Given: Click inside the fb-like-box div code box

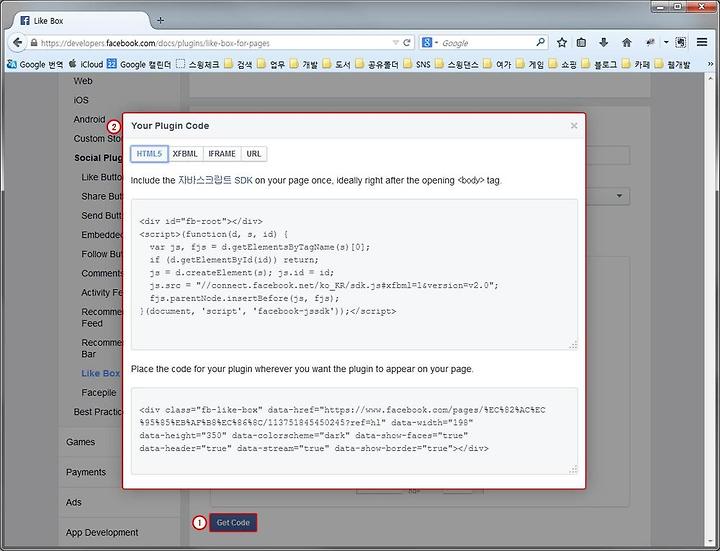Looking at the screenshot, I should 354,431.
